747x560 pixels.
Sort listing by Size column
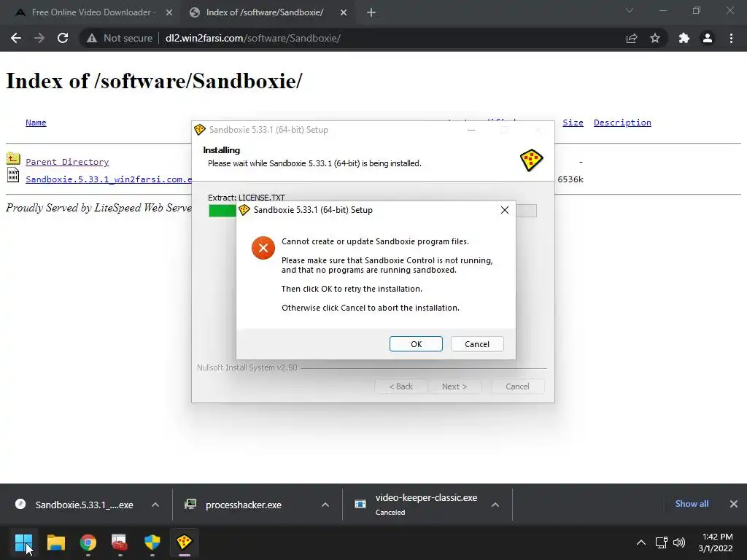[x=573, y=122]
